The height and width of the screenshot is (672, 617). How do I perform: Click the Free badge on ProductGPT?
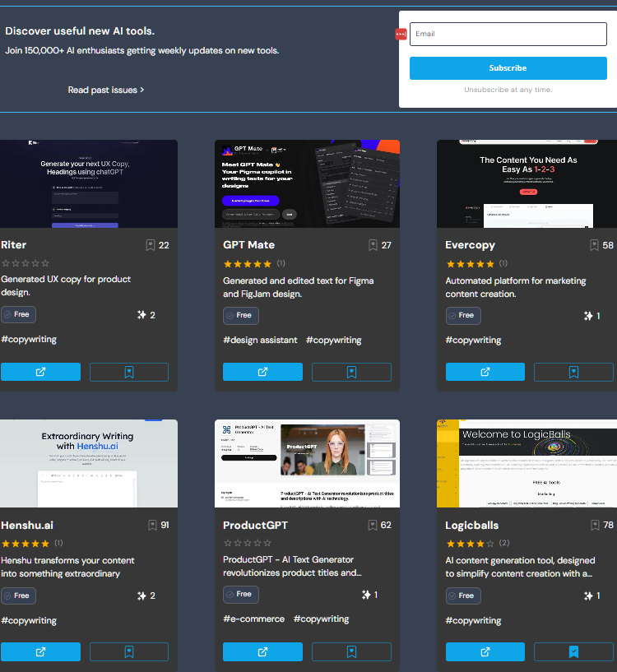point(241,595)
